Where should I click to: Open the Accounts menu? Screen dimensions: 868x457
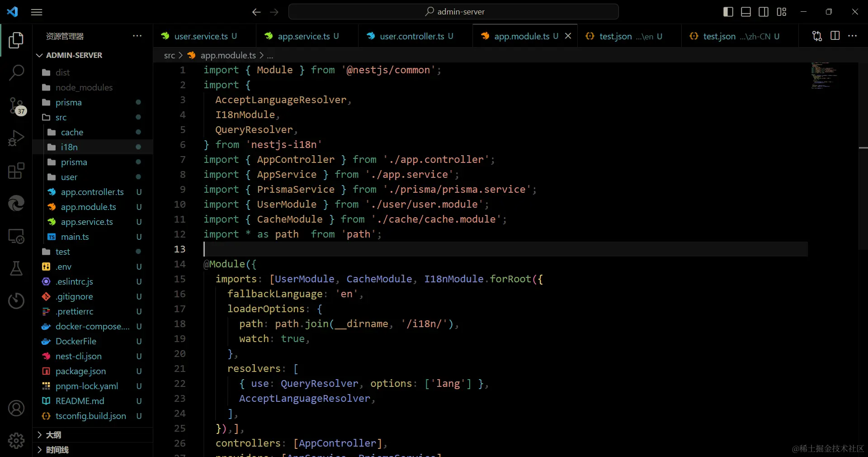16,408
